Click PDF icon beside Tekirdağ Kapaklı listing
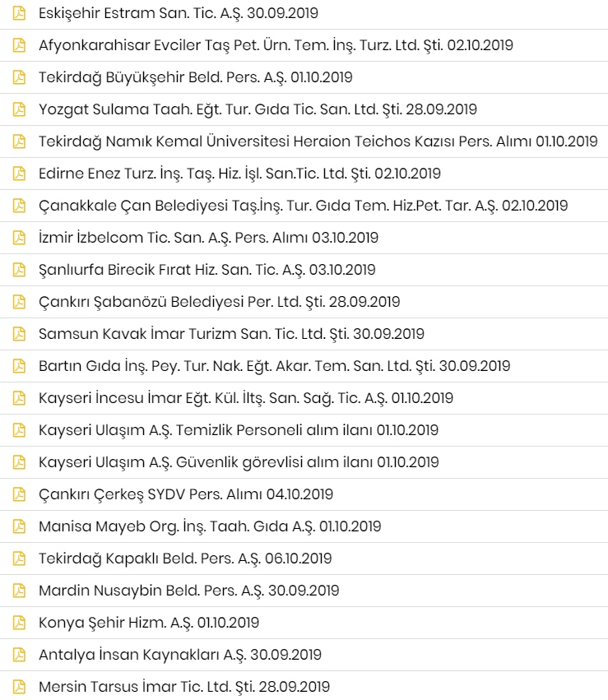The width and height of the screenshot is (608, 700). tap(19, 559)
